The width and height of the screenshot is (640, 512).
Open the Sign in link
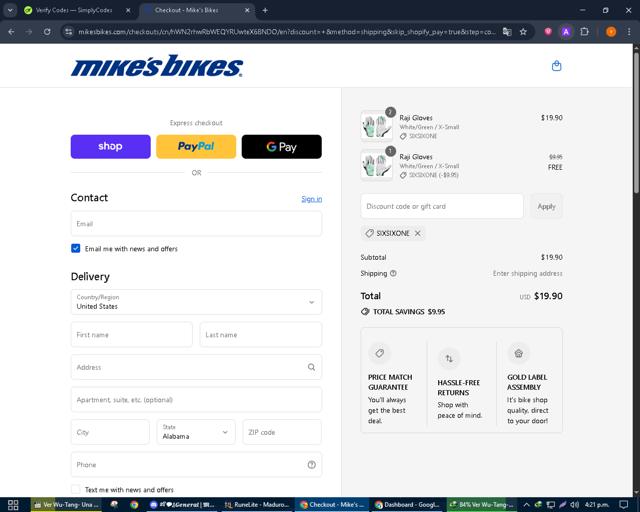click(x=311, y=199)
